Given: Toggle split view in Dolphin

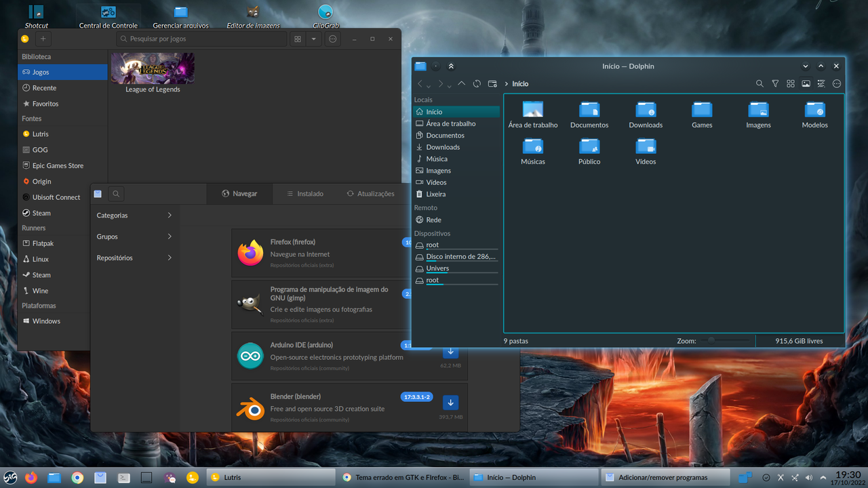Looking at the screenshot, I should click(791, 83).
